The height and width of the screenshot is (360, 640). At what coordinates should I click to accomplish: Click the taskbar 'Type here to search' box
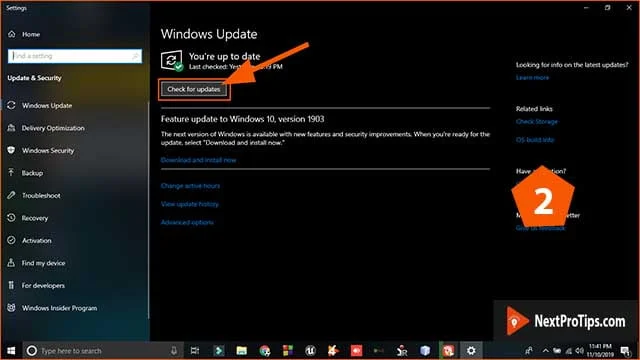click(102, 351)
